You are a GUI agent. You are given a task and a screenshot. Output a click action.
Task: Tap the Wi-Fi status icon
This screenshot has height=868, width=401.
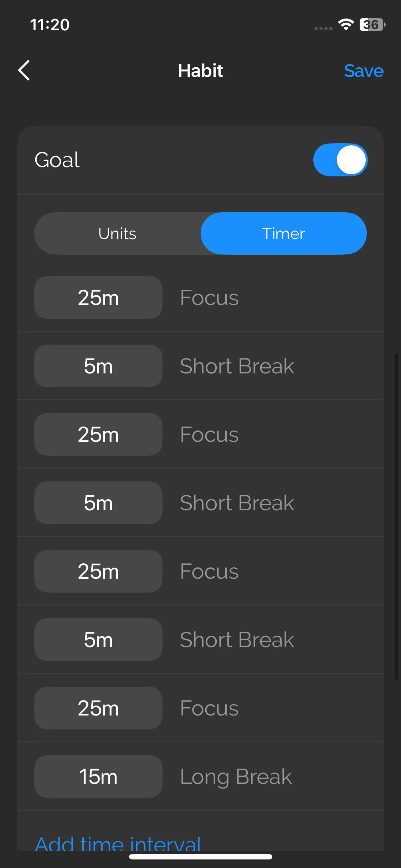coord(346,25)
